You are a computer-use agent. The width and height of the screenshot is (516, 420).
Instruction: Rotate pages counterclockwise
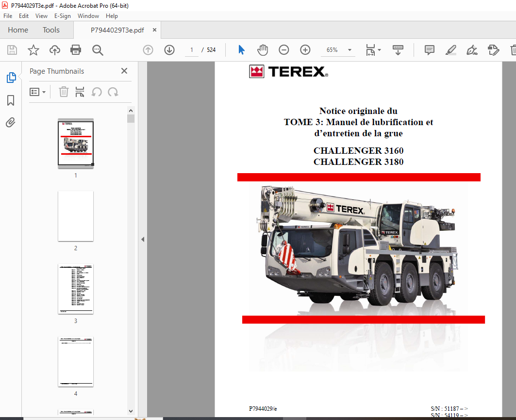97,92
